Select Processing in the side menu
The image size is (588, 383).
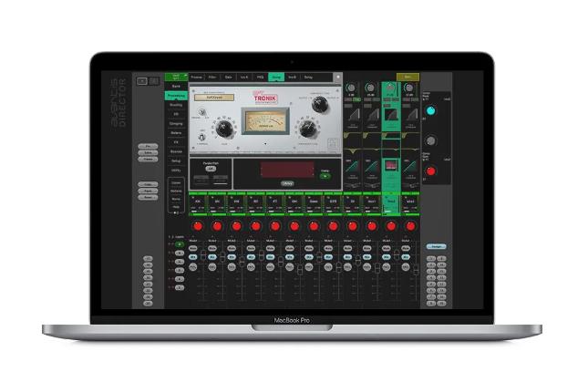176,96
